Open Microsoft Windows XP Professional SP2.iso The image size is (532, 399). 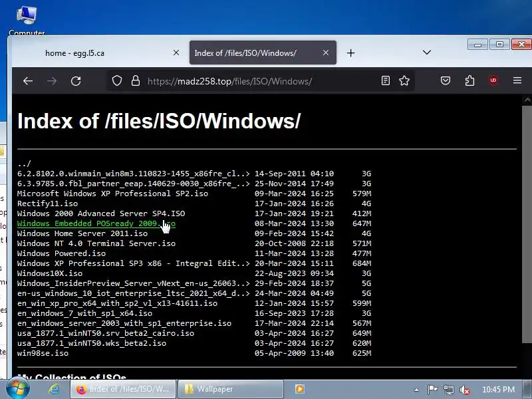[112, 194]
